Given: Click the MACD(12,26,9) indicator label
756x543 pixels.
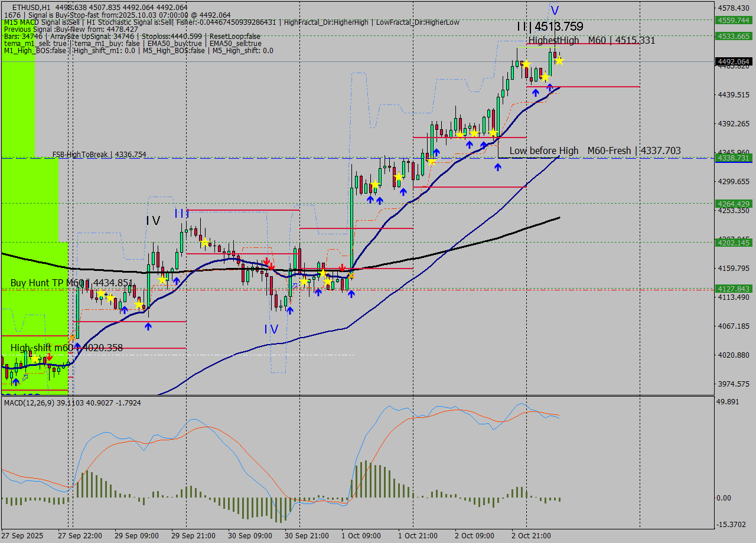Looking at the screenshot, I should [x=73, y=403].
